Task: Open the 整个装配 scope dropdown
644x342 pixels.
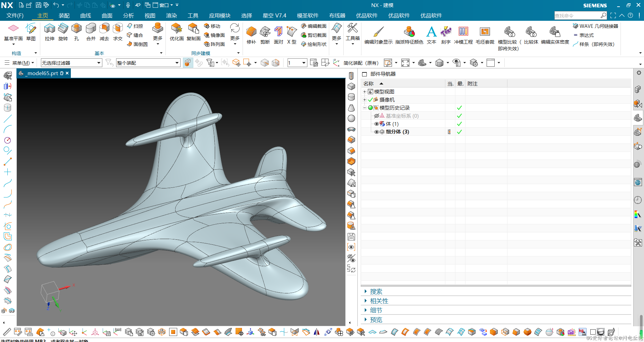Action: pos(148,63)
